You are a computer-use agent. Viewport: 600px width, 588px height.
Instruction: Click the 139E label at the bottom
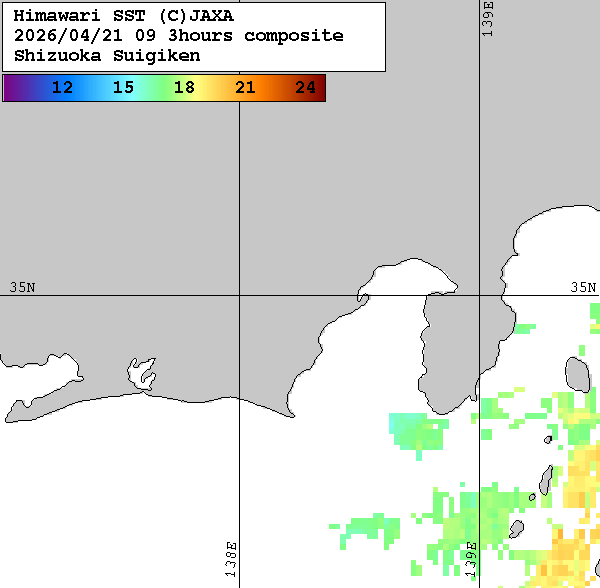[471, 559]
